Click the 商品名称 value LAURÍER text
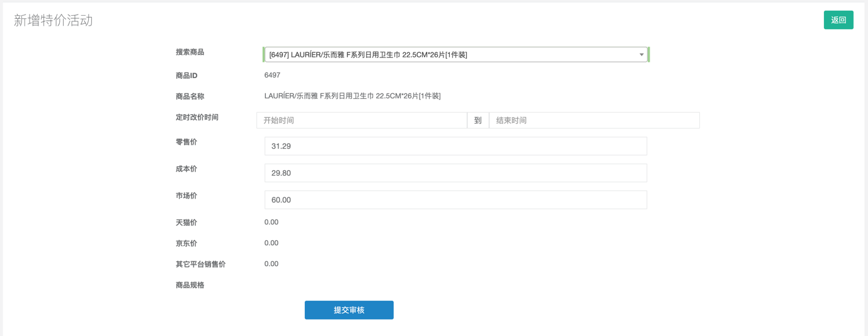 352,96
